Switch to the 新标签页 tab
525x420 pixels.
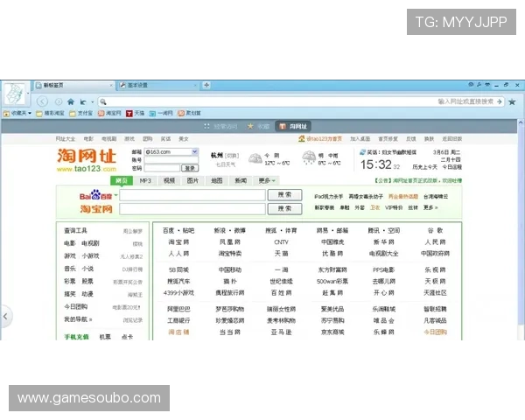(x=74, y=86)
